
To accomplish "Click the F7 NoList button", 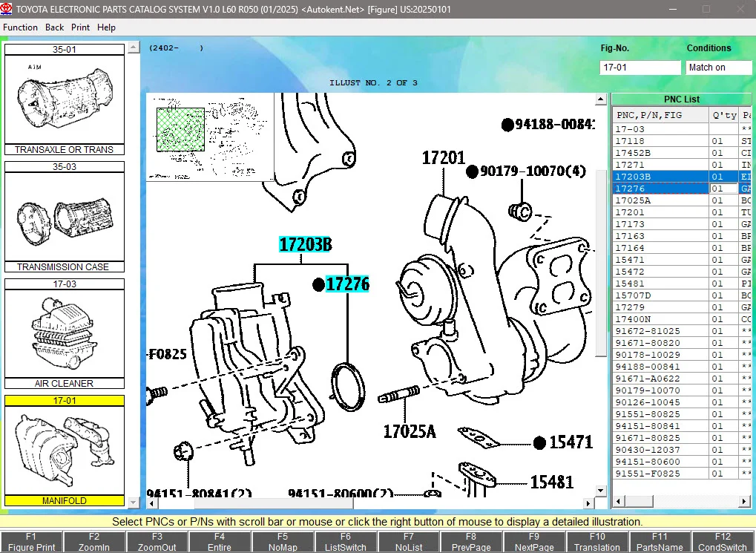I will click(408, 542).
